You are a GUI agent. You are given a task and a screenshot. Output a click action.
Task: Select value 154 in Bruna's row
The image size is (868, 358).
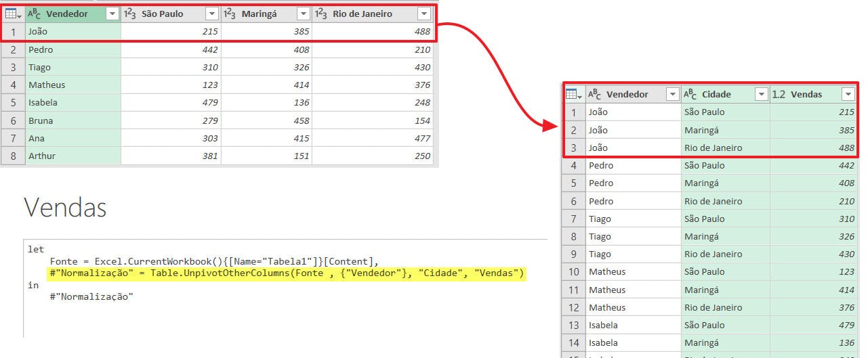tap(373, 120)
